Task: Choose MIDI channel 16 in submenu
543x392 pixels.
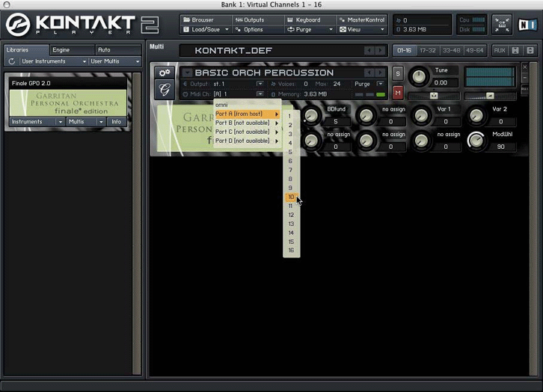Action: coord(291,251)
